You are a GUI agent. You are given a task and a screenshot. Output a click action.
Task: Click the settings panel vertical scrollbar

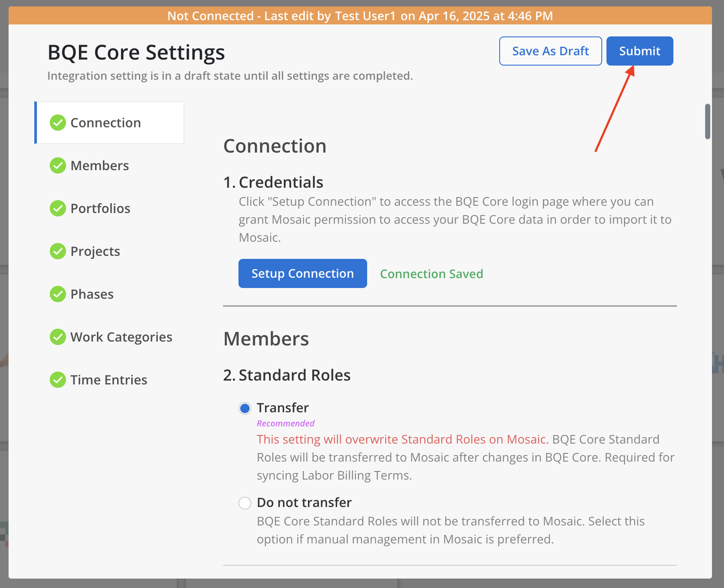[x=708, y=121]
